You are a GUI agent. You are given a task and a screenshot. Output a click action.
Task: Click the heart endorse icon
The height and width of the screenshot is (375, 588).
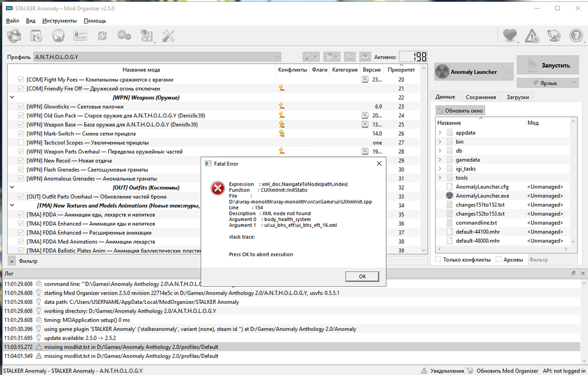point(510,36)
